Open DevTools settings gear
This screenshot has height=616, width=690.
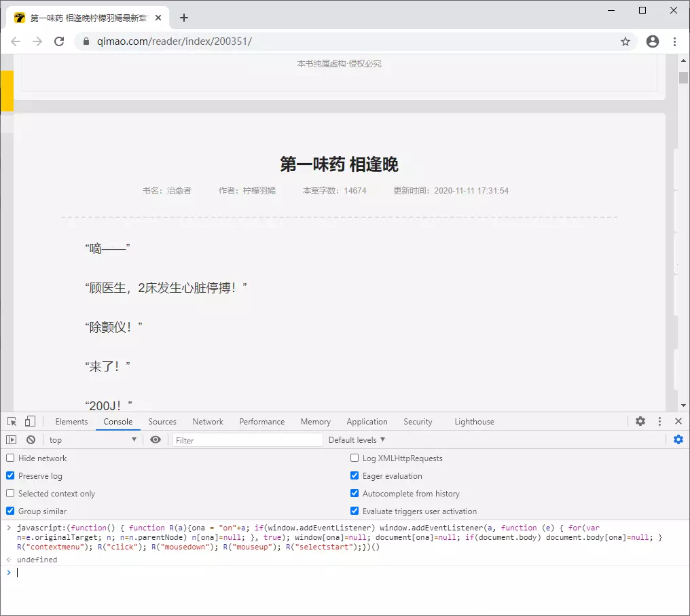coord(640,421)
